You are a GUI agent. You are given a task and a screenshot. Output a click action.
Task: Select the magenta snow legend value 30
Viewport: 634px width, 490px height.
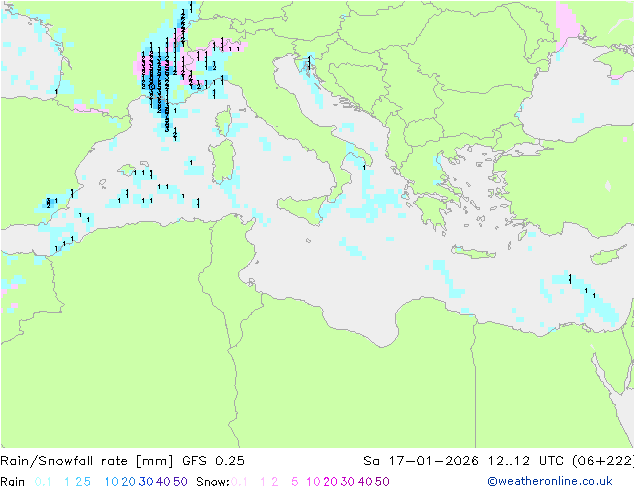(x=348, y=482)
